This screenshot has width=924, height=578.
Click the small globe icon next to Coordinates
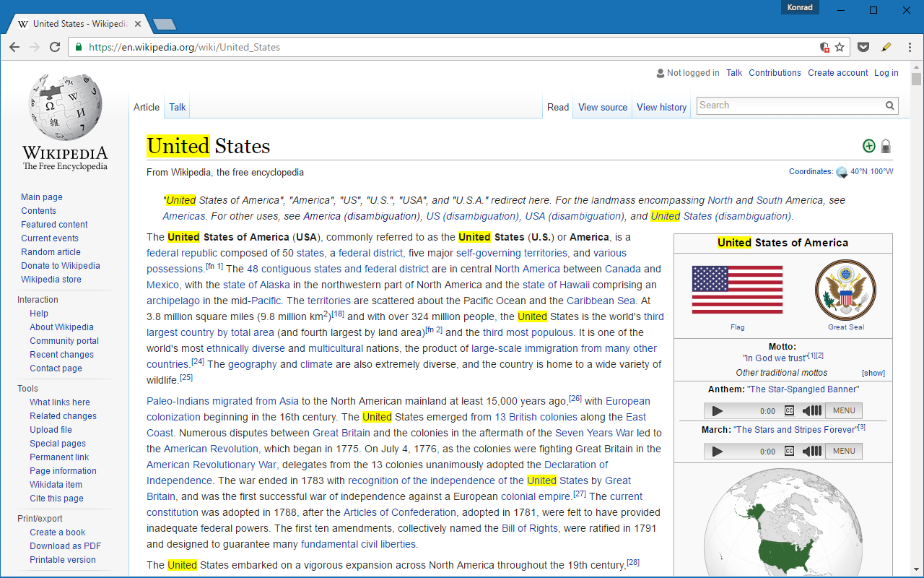pyautogui.click(x=842, y=172)
